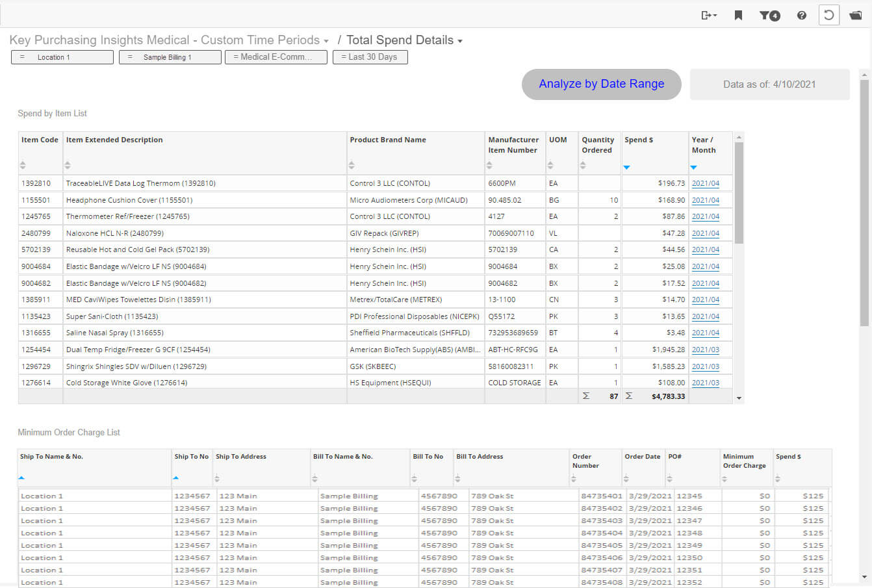The image size is (872, 588).
Task: Toggle ascending sort on Ship To Name & No.
Action: [x=21, y=478]
